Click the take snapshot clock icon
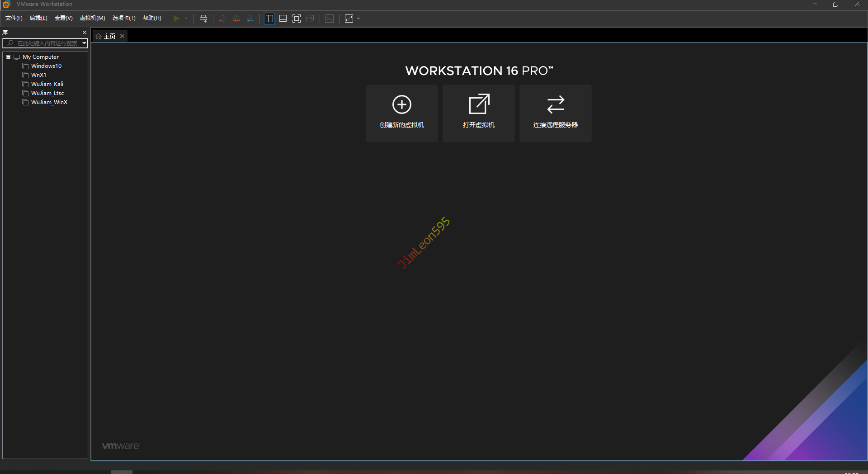 (x=222, y=19)
